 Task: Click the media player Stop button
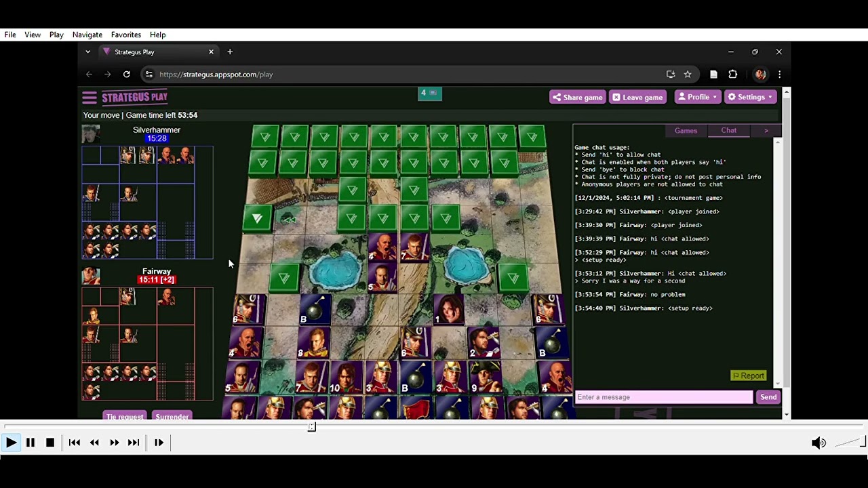[x=50, y=443]
